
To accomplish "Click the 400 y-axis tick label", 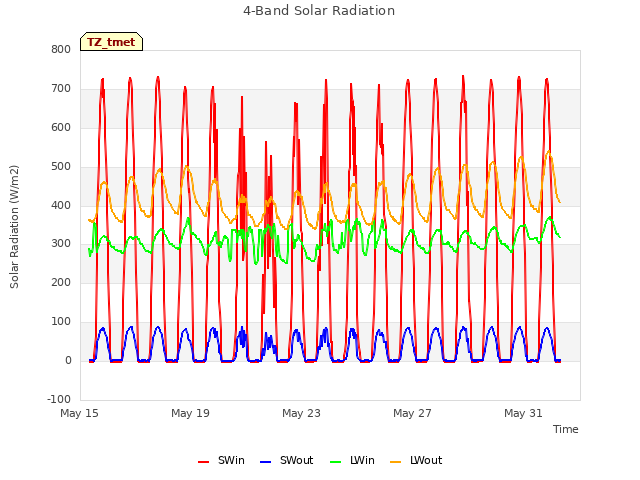I will point(61,205).
